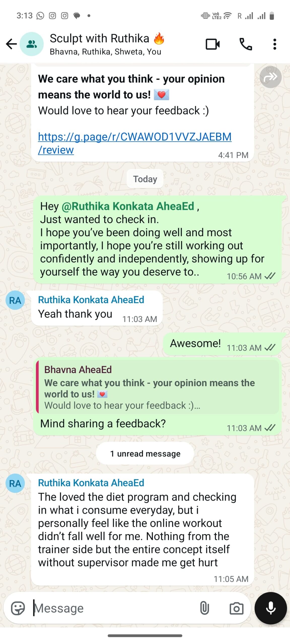The width and height of the screenshot is (290, 644).
Task: Tap the back arrow to leave chat
Action: point(11,44)
